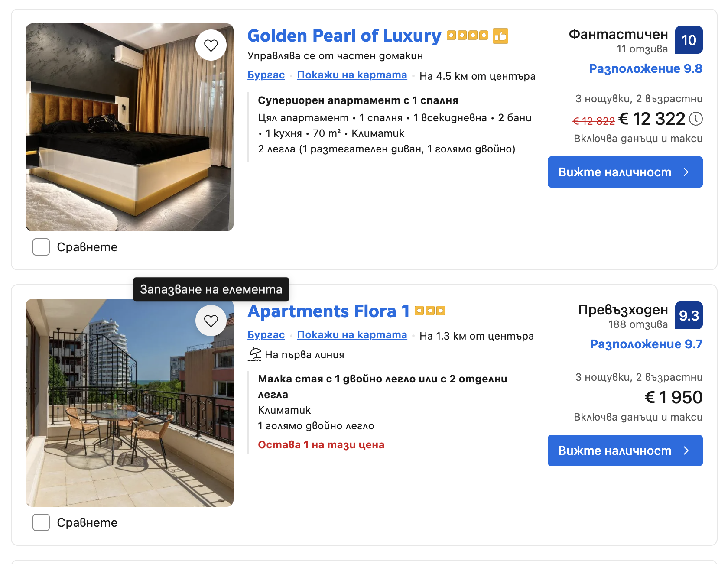
Task: Click Разположение 9.8 location score
Action: (x=646, y=68)
